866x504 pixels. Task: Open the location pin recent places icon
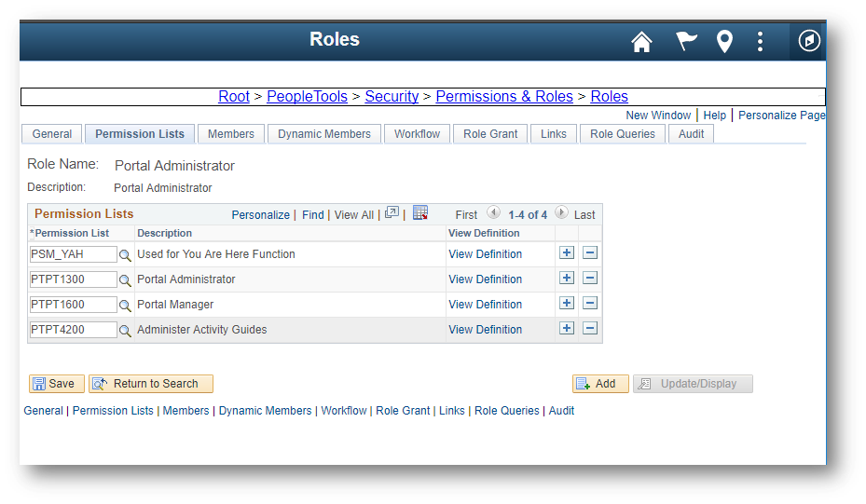coord(724,41)
